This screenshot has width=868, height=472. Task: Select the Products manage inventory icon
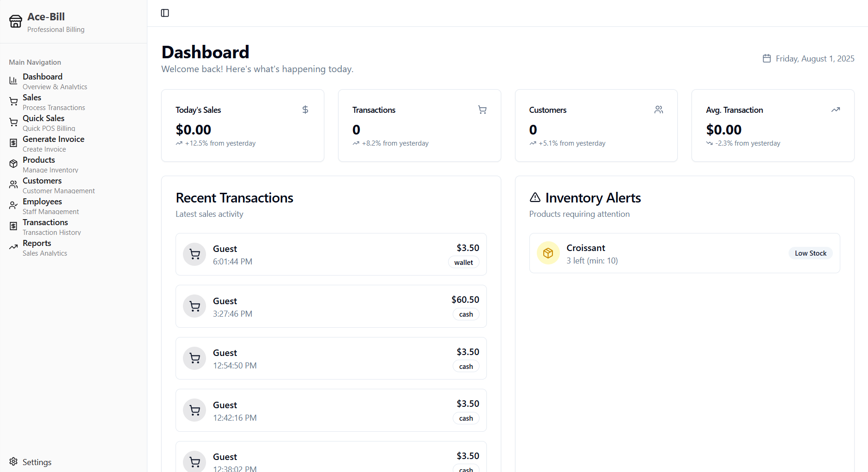point(13,164)
